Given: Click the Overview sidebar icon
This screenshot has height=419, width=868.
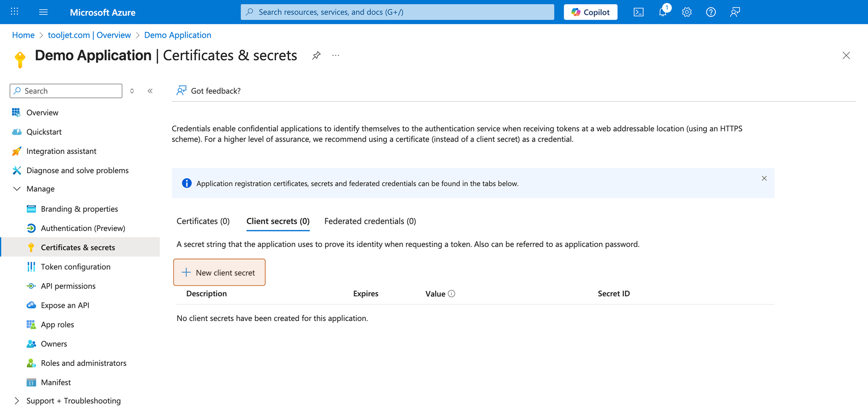Looking at the screenshot, I should (16, 113).
